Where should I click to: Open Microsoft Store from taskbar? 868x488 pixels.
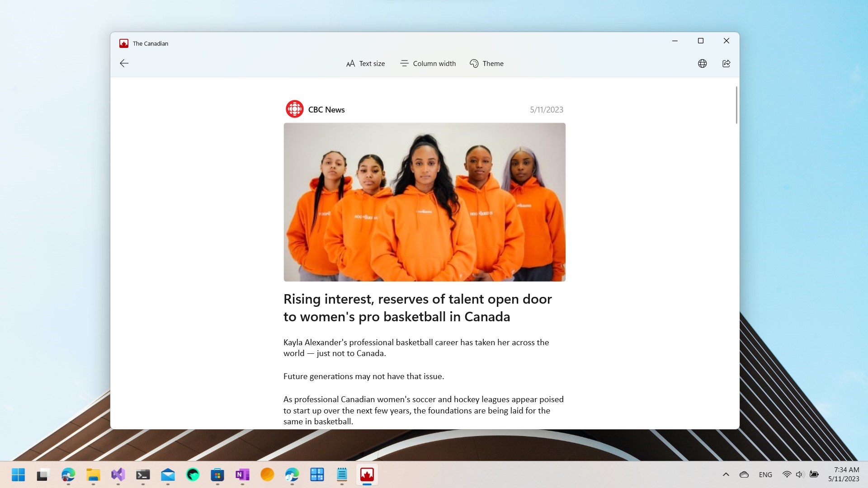pos(217,474)
